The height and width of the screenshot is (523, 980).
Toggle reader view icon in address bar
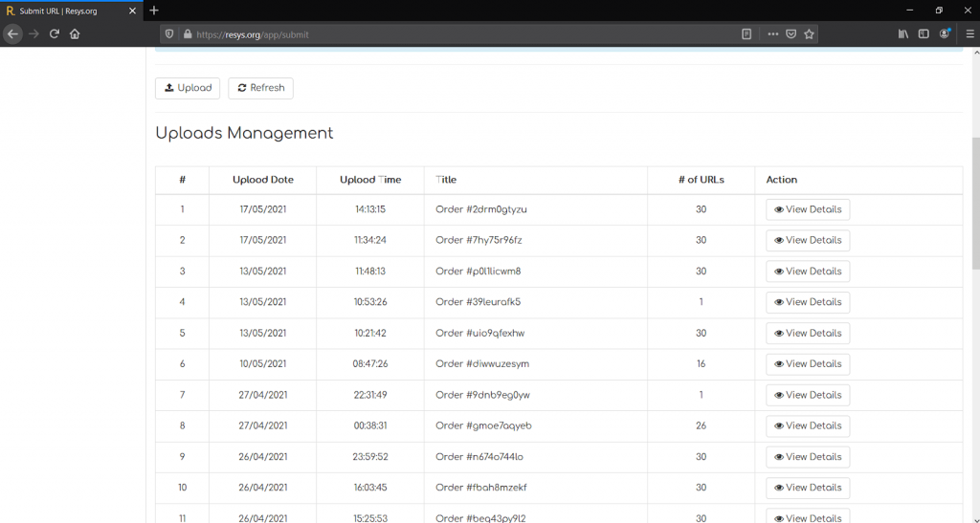(x=746, y=34)
